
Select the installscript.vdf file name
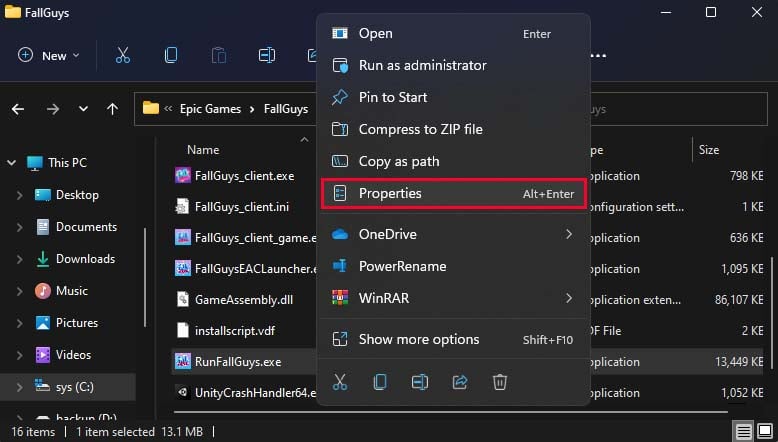point(235,331)
